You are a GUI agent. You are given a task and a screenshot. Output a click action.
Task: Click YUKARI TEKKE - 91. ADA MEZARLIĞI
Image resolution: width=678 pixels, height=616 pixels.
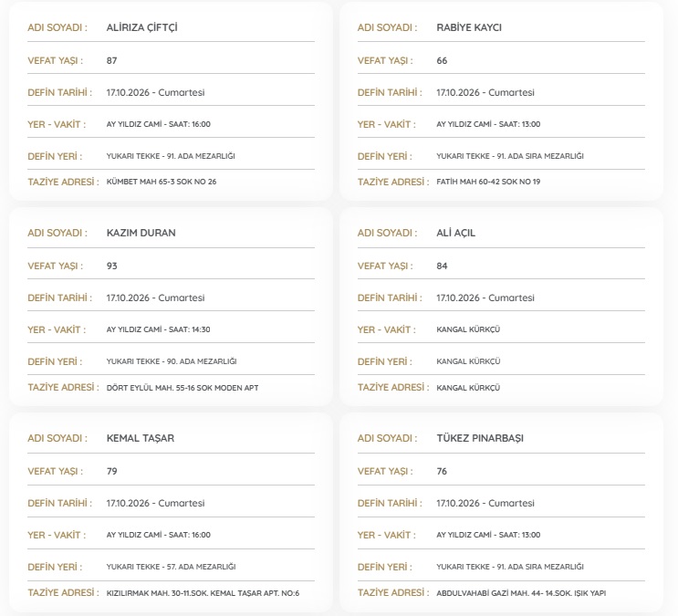[171, 156]
